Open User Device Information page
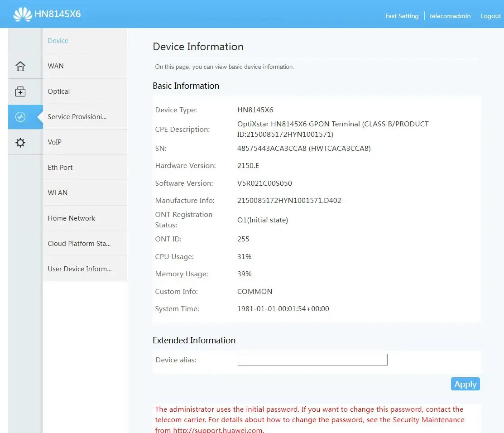The width and height of the screenshot is (504, 433). (x=80, y=269)
